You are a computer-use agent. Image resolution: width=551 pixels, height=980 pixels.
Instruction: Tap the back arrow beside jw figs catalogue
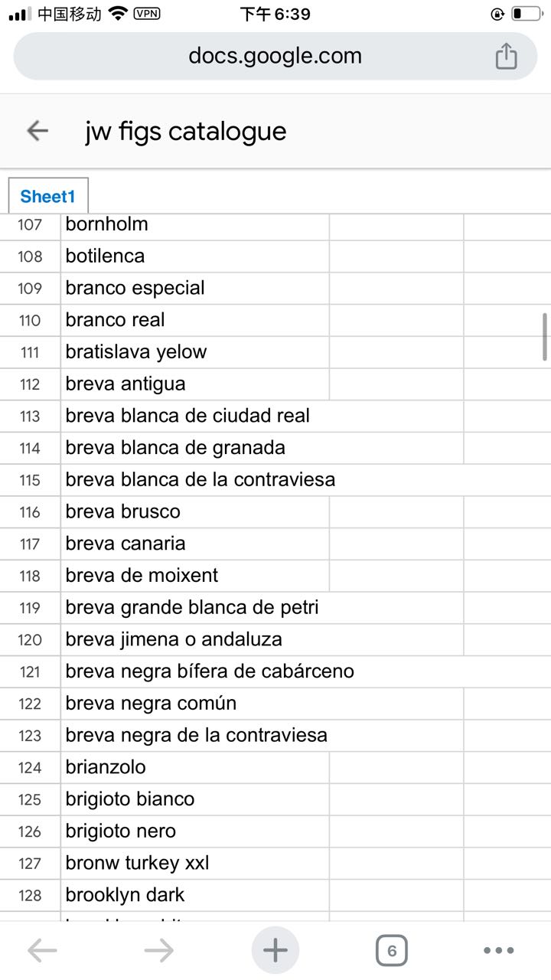point(37,131)
